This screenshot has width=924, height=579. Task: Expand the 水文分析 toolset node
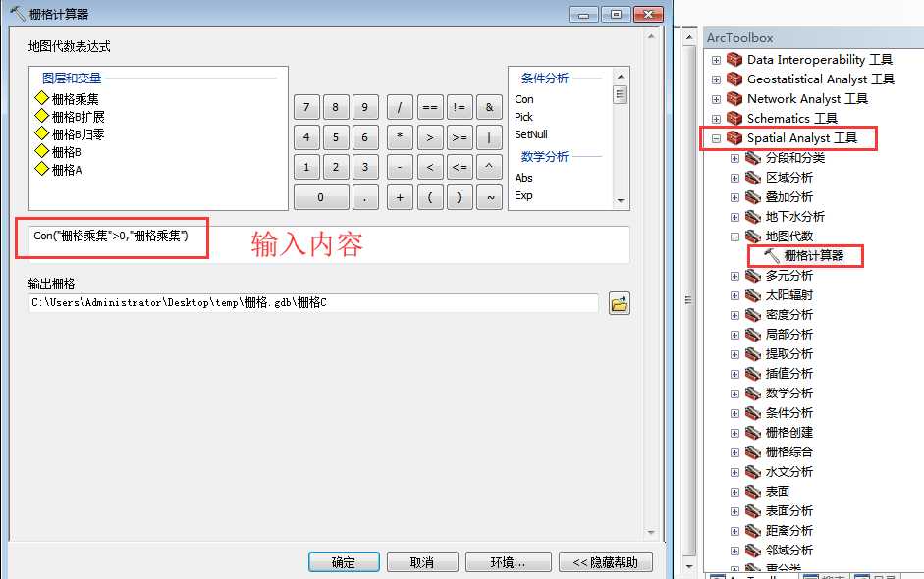tap(734, 472)
